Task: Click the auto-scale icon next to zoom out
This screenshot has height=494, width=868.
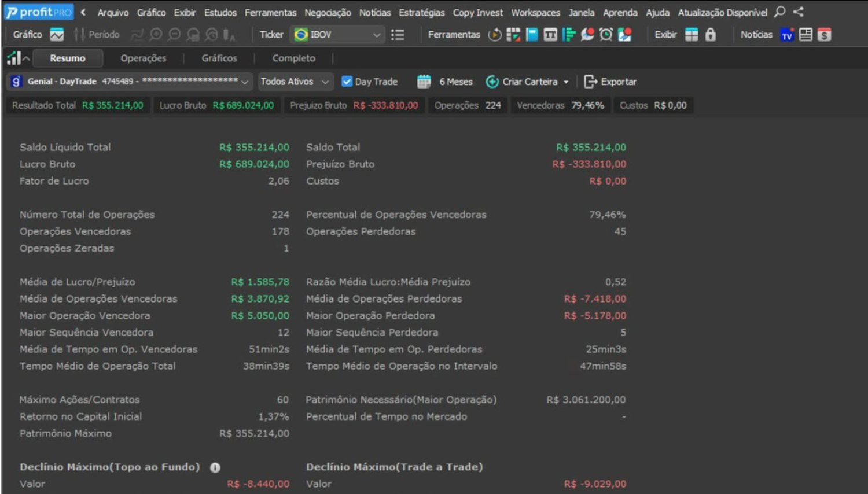Action: [x=193, y=35]
